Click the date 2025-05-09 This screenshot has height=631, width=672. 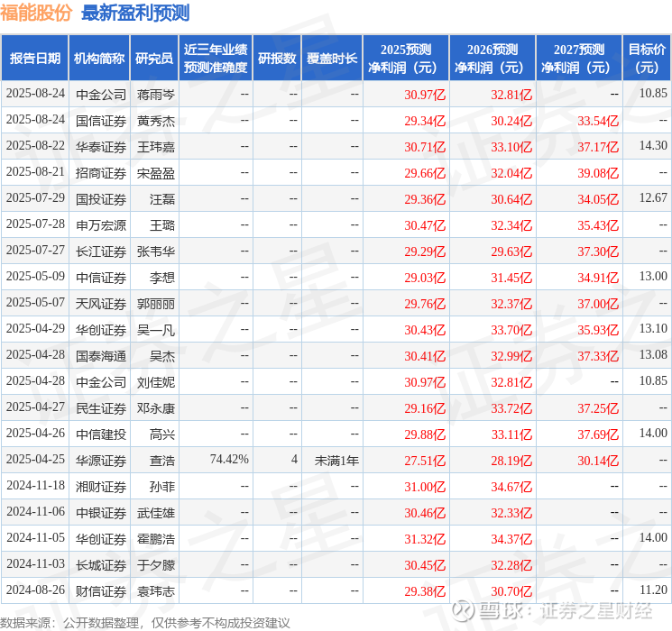pos(35,277)
